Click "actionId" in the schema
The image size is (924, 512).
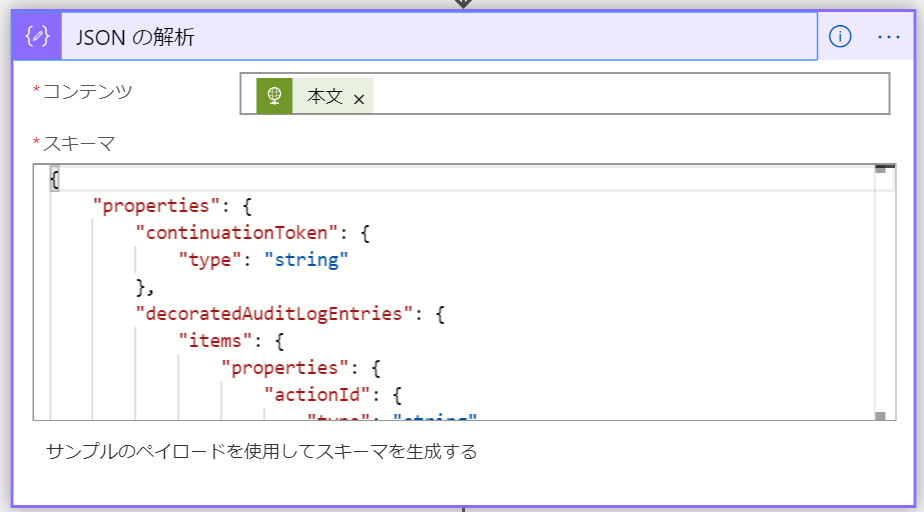(317, 395)
